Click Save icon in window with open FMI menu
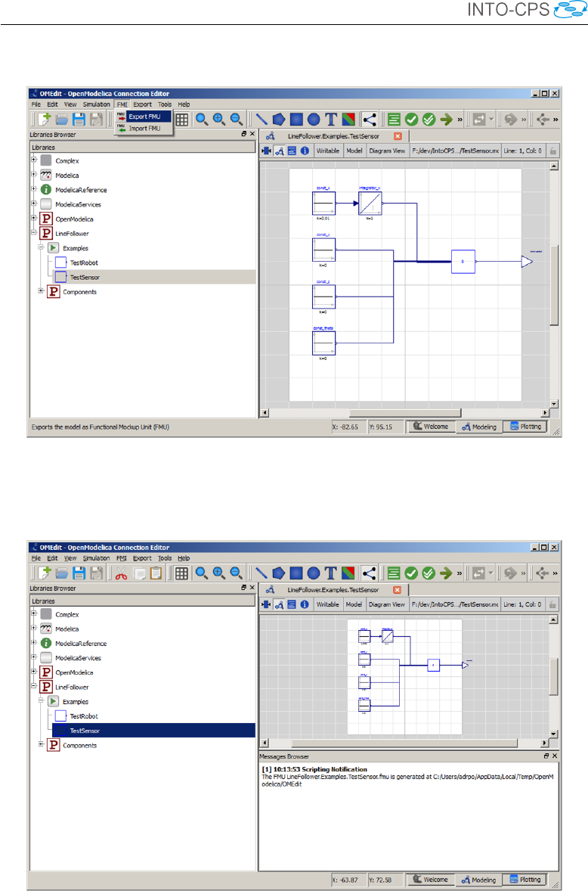Viewport: 588px width, 891px height. tap(79, 120)
